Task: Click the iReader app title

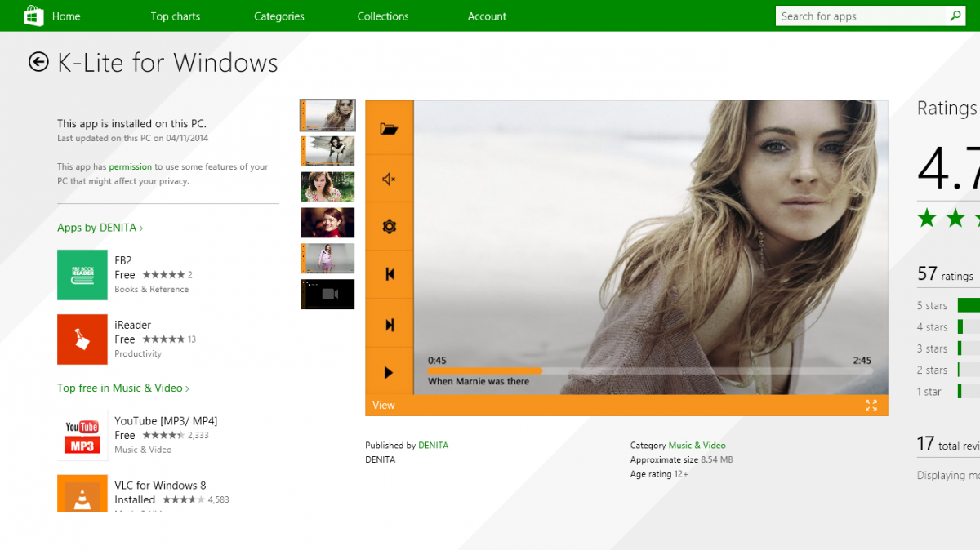Action: pyautogui.click(x=132, y=325)
